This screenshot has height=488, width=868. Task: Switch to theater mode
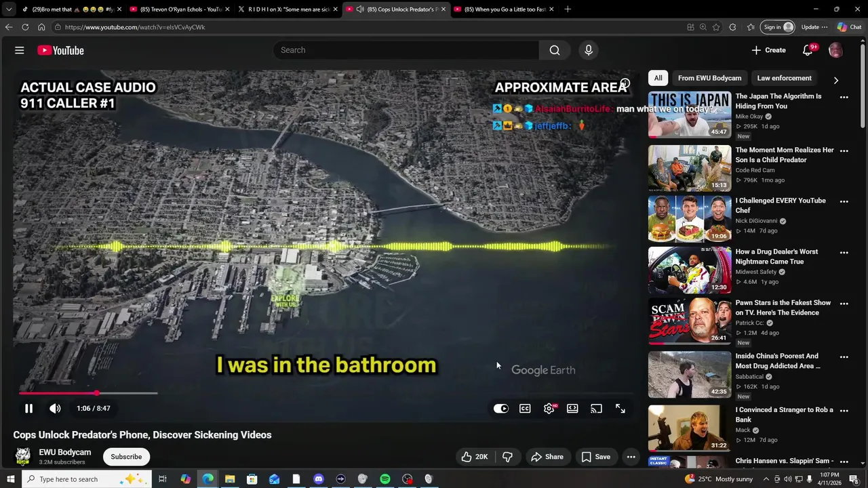572,409
